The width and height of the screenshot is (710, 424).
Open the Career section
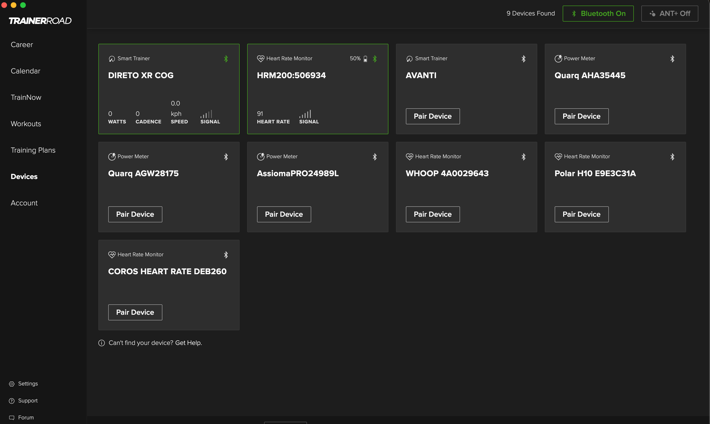click(x=22, y=45)
